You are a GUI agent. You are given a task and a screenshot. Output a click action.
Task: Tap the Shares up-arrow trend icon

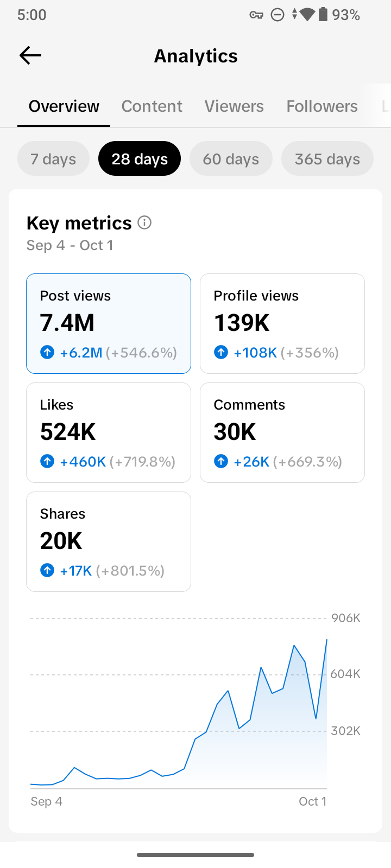click(x=47, y=571)
